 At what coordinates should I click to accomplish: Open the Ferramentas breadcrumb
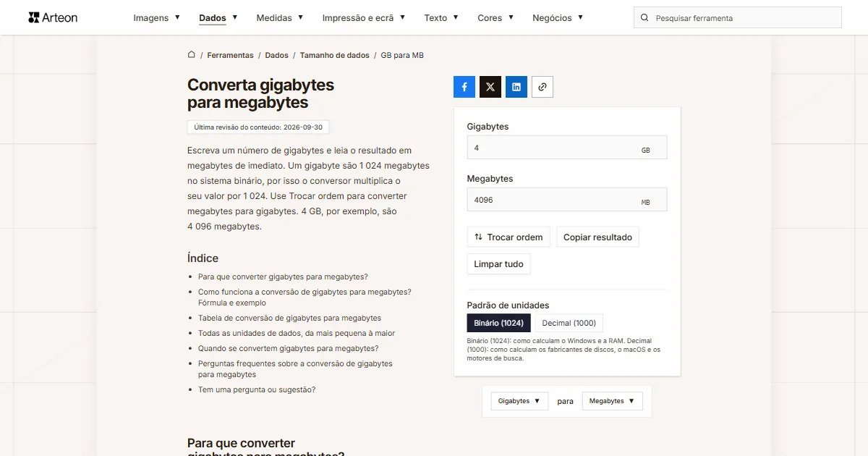230,55
